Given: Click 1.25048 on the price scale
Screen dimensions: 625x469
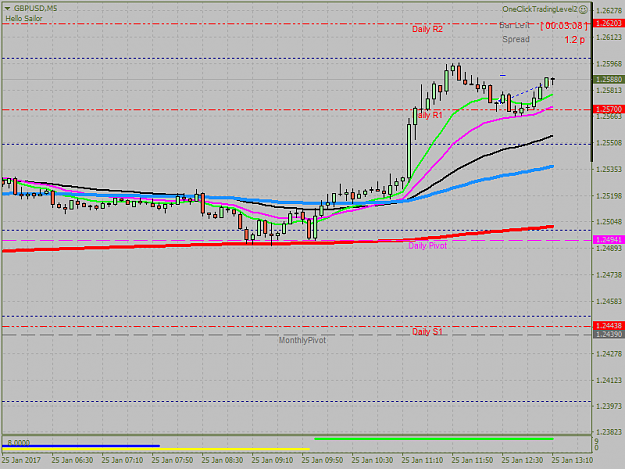Looking at the screenshot, I should click(609, 222).
